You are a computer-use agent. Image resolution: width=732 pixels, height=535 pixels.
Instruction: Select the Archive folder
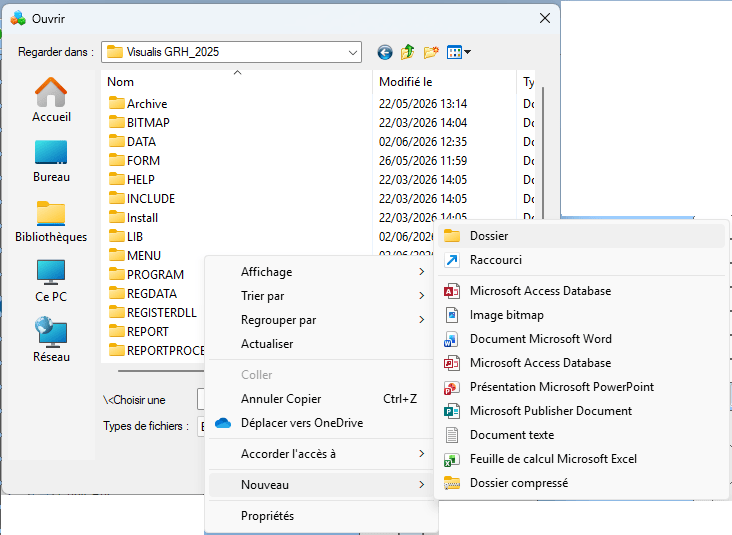click(138, 104)
